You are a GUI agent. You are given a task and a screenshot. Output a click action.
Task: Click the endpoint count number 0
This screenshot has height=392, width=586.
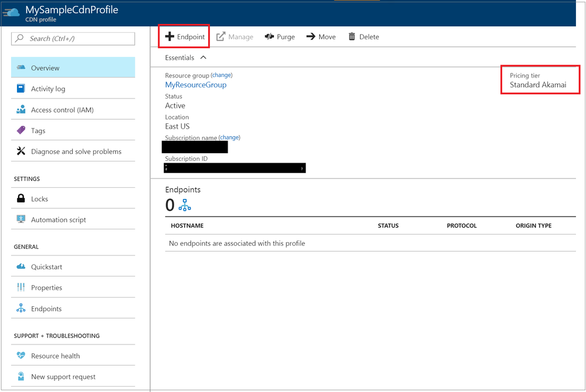tap(170, 205)
